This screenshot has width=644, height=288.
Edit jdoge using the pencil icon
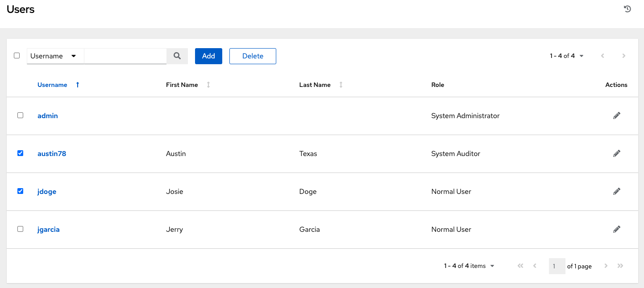pos(616,191)
